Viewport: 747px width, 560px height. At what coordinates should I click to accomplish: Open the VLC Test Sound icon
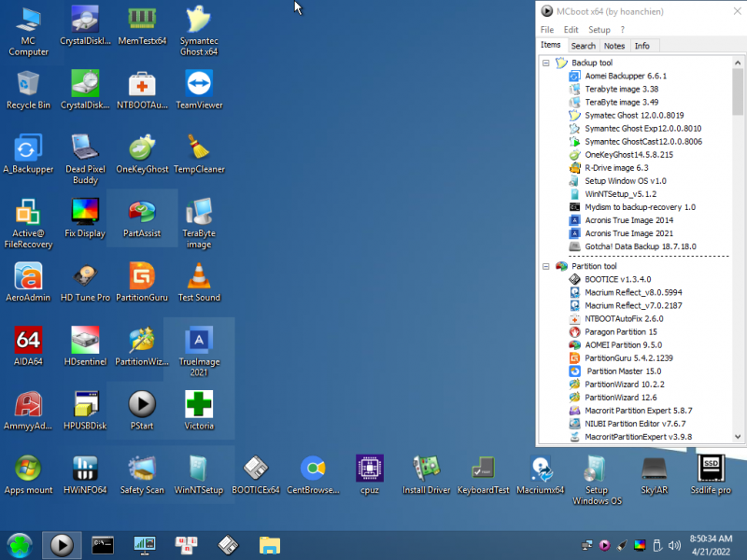(199, 277)
